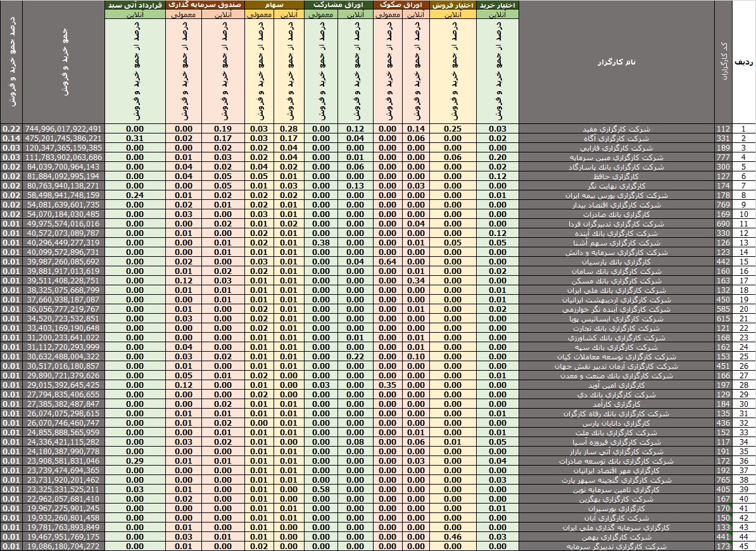756x551 pixels.
Task: Click broker code 769
Action: coord(723,205)
